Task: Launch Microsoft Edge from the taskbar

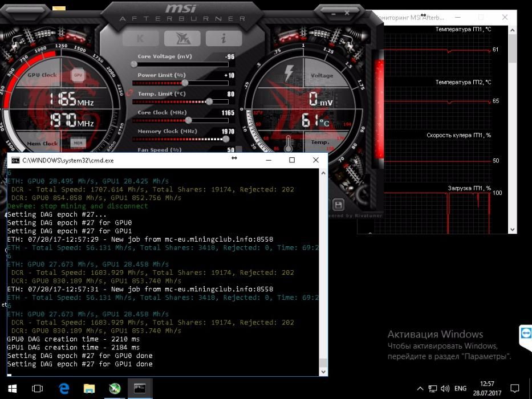Action: [64, 389]
